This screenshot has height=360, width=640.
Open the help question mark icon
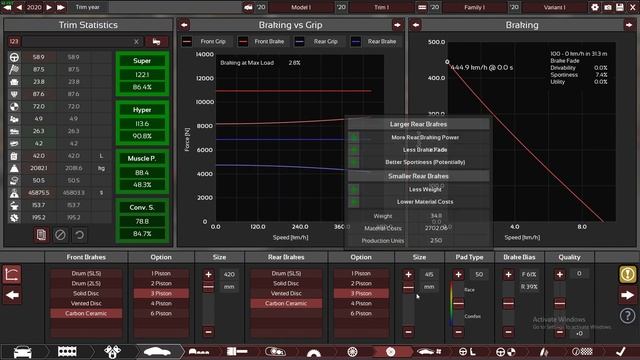pos(627,316)
